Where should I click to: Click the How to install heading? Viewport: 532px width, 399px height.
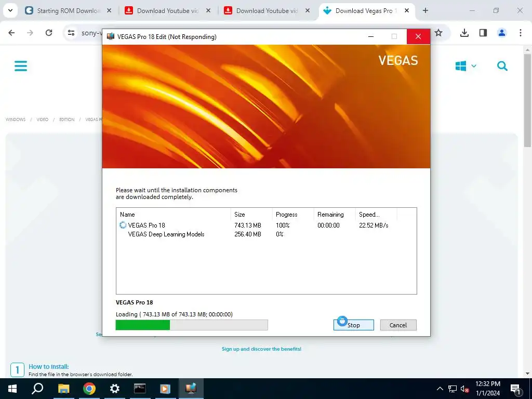pos(48,366)
